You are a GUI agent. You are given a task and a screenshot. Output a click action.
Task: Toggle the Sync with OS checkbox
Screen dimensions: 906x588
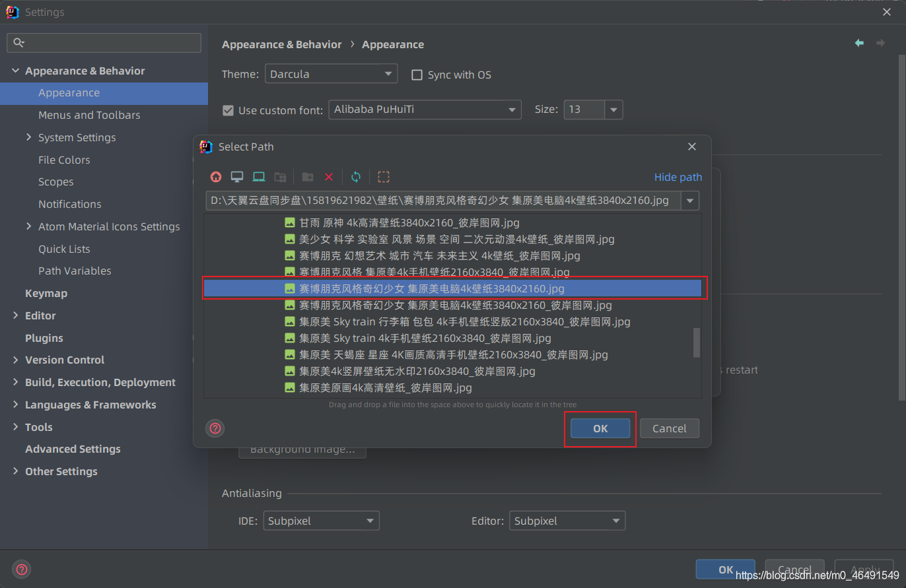(x=417, y=75)
